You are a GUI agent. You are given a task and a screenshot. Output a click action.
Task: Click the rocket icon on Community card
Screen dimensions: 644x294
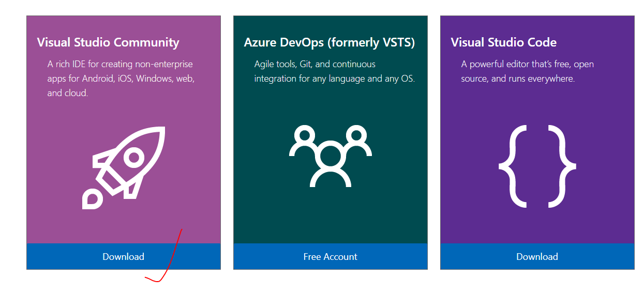click(x=124, y=167)
